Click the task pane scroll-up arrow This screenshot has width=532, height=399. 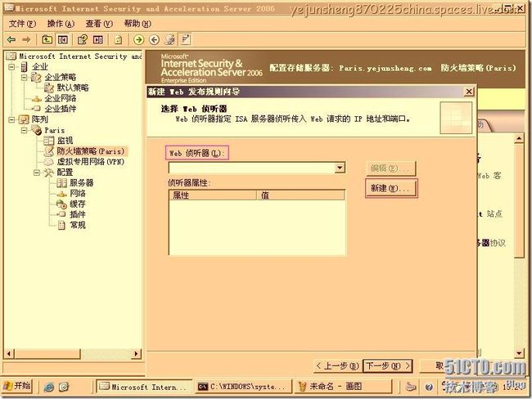(x=519, y=139)
